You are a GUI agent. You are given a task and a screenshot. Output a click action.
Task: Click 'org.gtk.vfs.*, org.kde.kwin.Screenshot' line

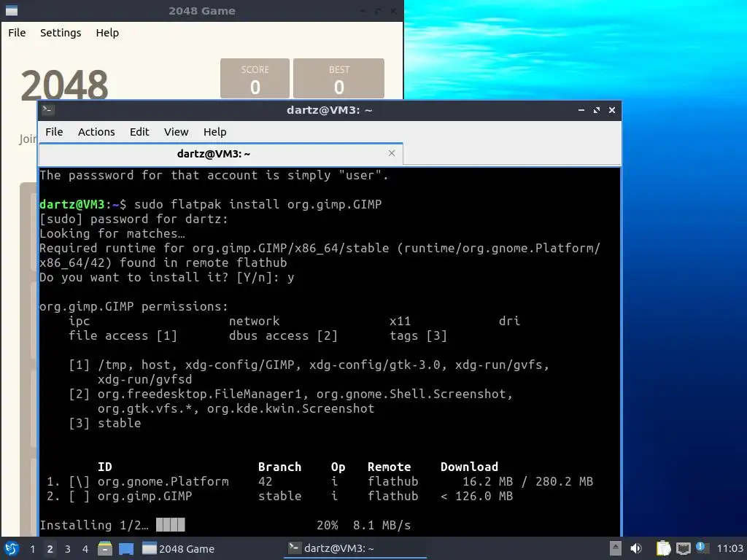click(236, 408)
